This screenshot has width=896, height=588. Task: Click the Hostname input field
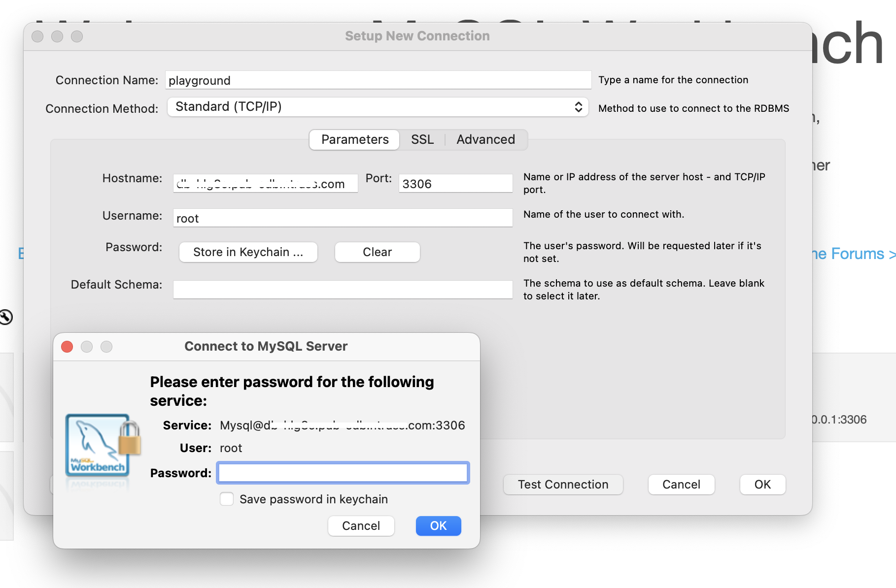tap(266, 183)
